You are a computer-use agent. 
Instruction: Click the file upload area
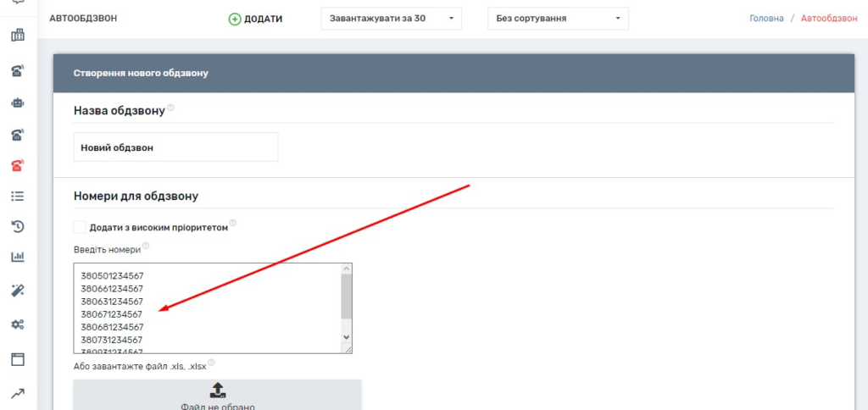point(217,395)
